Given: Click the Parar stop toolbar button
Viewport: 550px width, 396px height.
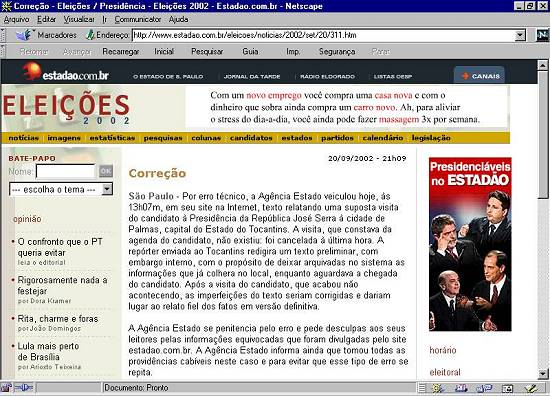Looking at the screenshot, I should (381, 52).
